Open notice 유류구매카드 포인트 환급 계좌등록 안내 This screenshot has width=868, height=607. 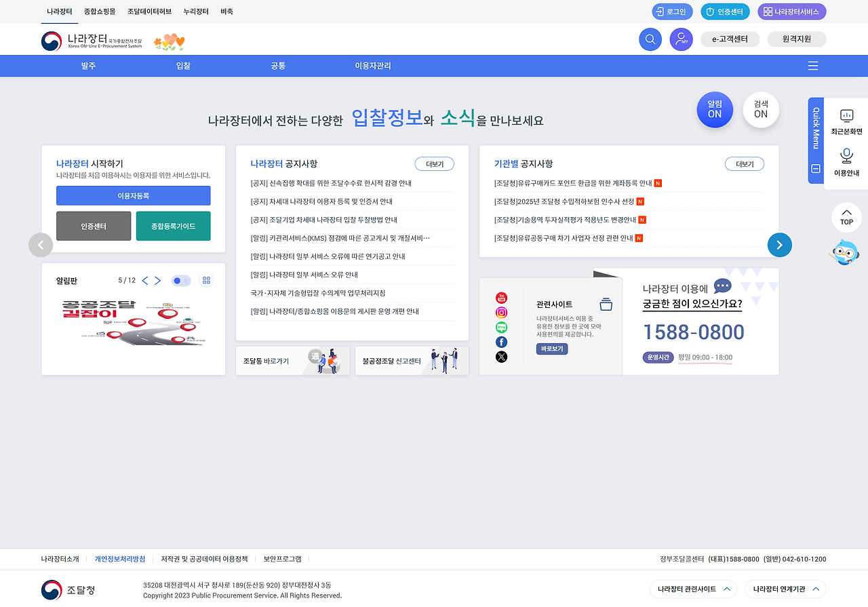point(573,183)
